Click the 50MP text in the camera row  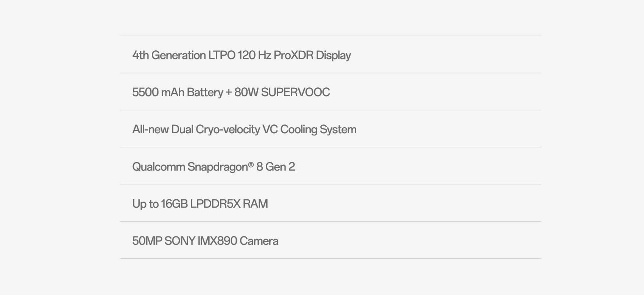pyautogui.click(x=147, y=241)
